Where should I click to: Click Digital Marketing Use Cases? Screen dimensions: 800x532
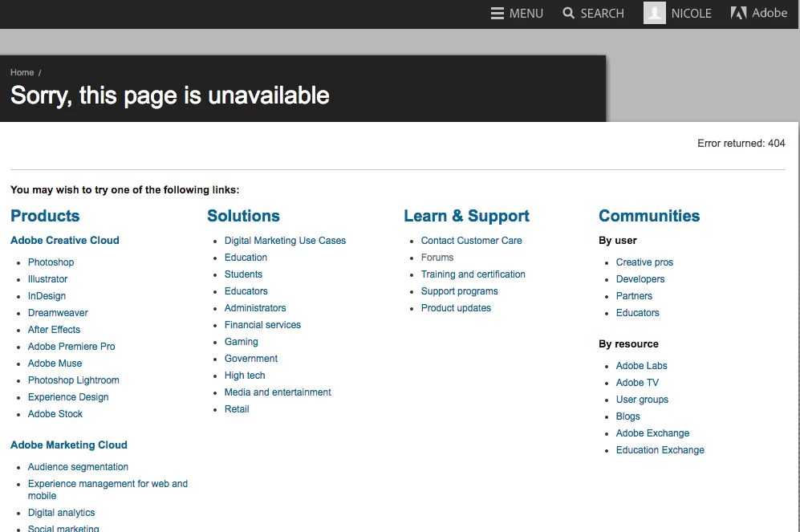[285, 240]
